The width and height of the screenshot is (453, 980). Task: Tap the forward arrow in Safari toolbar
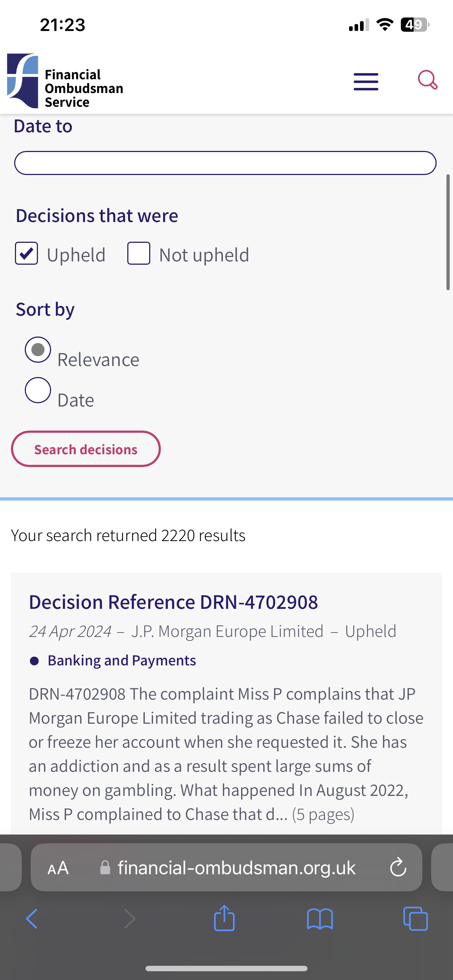point(129,919)
